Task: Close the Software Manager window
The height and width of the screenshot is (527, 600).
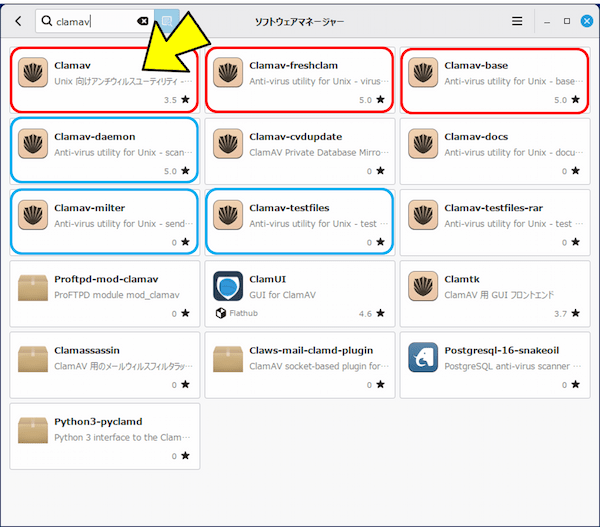Action: tap(587, 21)
